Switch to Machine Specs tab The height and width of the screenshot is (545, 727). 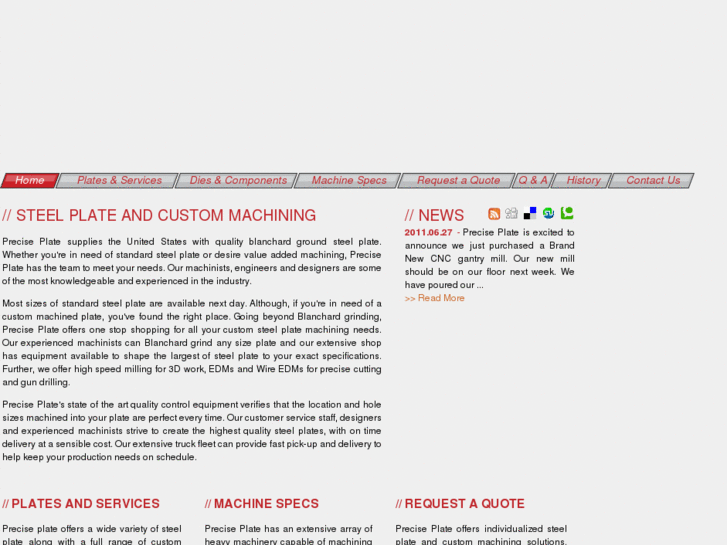[348, 180]
